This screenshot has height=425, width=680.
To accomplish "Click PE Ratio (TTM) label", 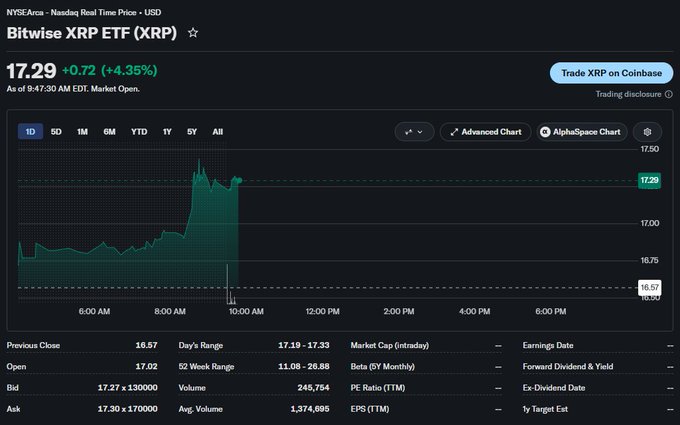I will 378,388.
